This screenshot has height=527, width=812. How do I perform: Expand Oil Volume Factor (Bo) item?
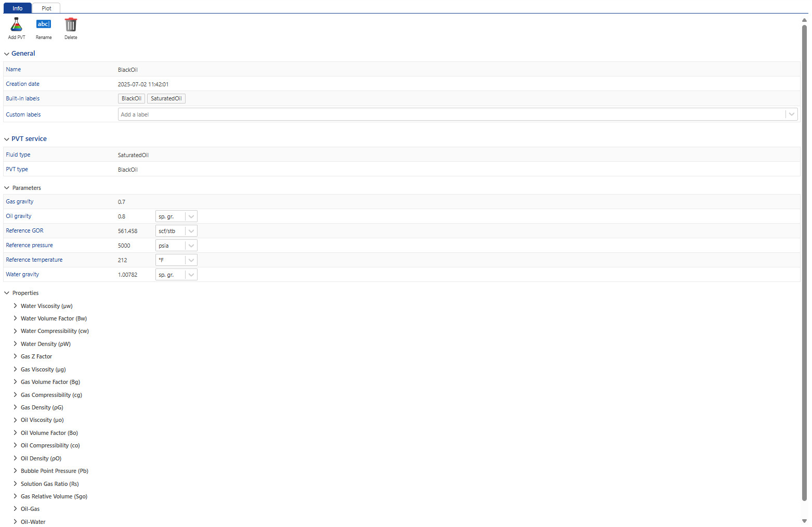(15, 433)
